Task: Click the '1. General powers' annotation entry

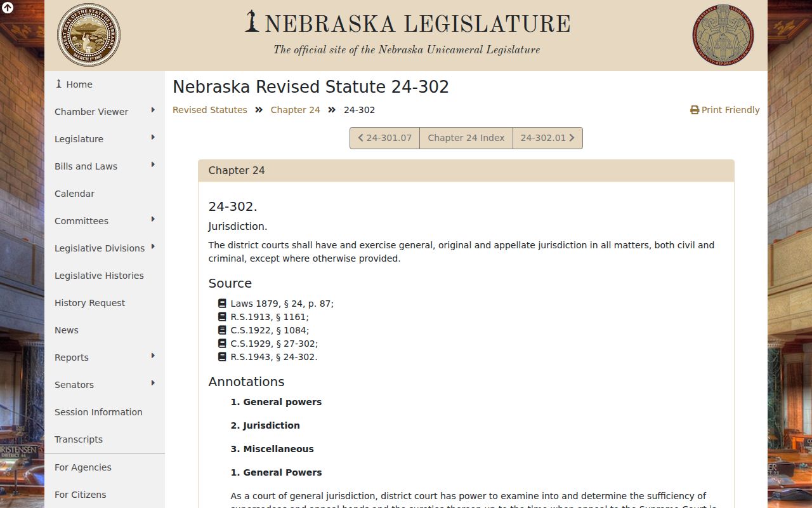Action: 276,402
